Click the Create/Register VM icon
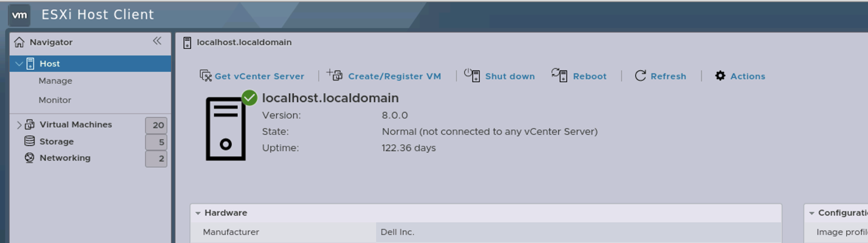This screenshot has height=243, width=868. [x=335, y=75]
